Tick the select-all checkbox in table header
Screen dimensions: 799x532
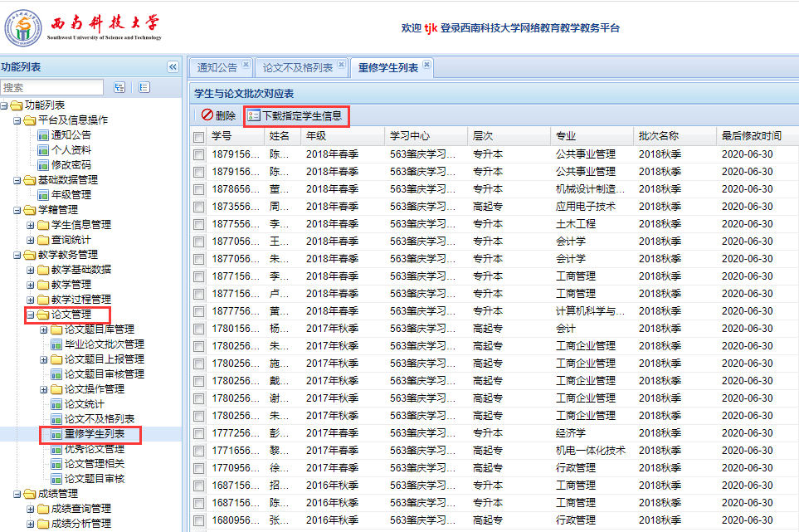click(199, 137)
